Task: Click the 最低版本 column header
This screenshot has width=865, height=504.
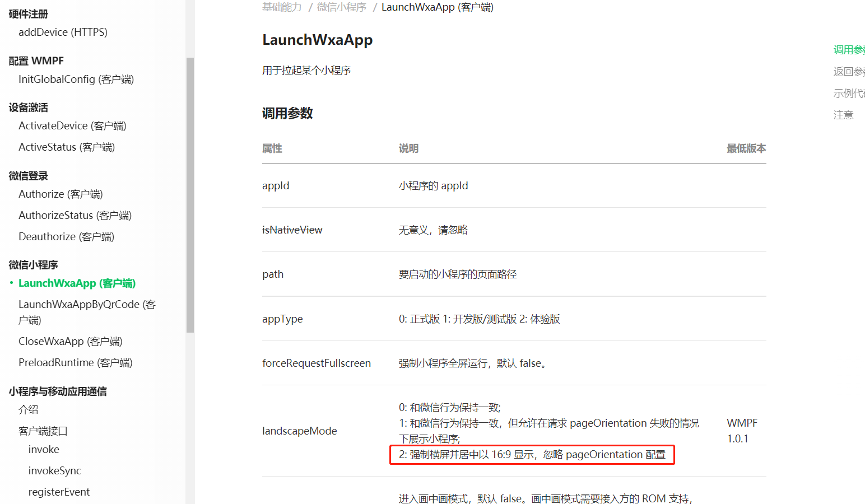Action: coord(746,148)
